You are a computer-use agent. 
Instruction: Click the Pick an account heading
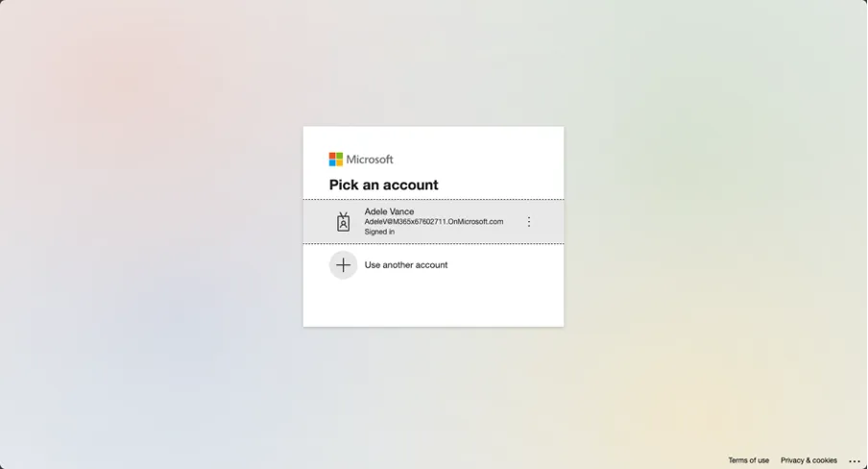click(384, 185)
